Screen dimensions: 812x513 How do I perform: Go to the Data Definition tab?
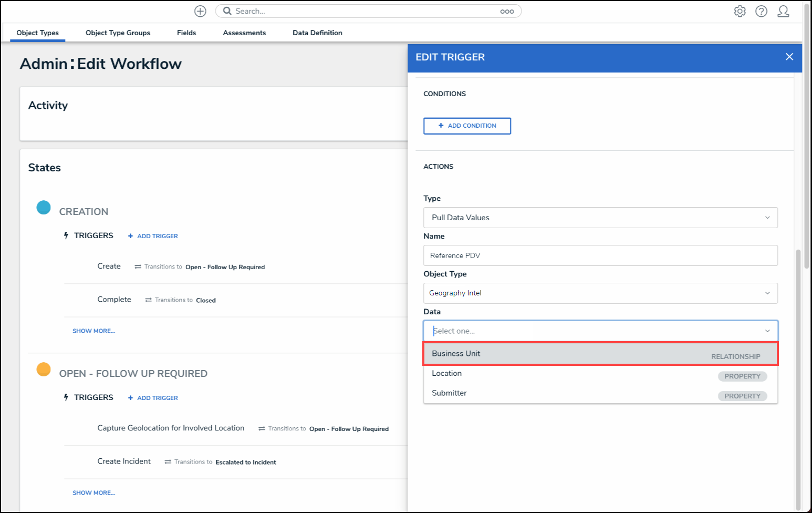coord(317,33)
